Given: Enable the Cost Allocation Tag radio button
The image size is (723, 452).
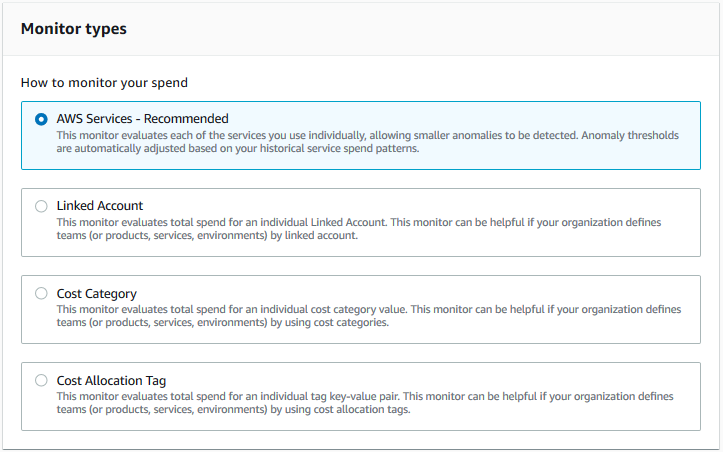Looking at the screenshot, I should pos(41,381).
